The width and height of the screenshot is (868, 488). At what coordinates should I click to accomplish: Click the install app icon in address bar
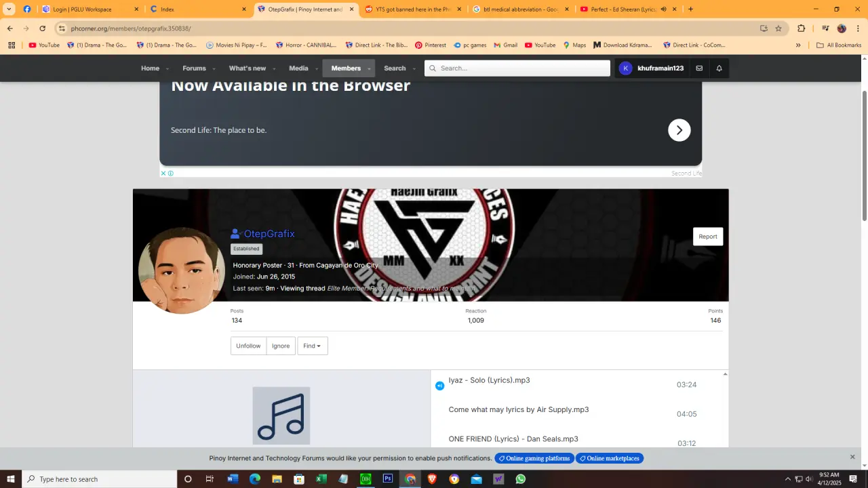pyautogui.click(x=764, y=28)
